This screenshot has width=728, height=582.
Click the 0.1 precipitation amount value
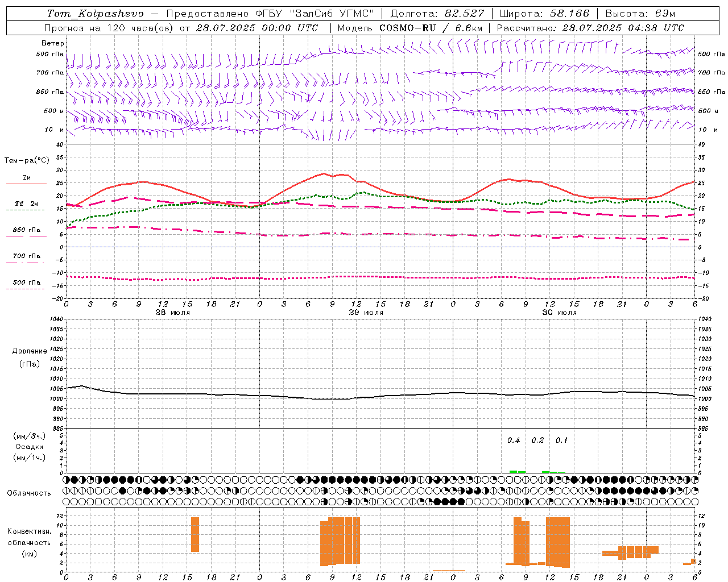pyautogui.click(x=561, y=440)
